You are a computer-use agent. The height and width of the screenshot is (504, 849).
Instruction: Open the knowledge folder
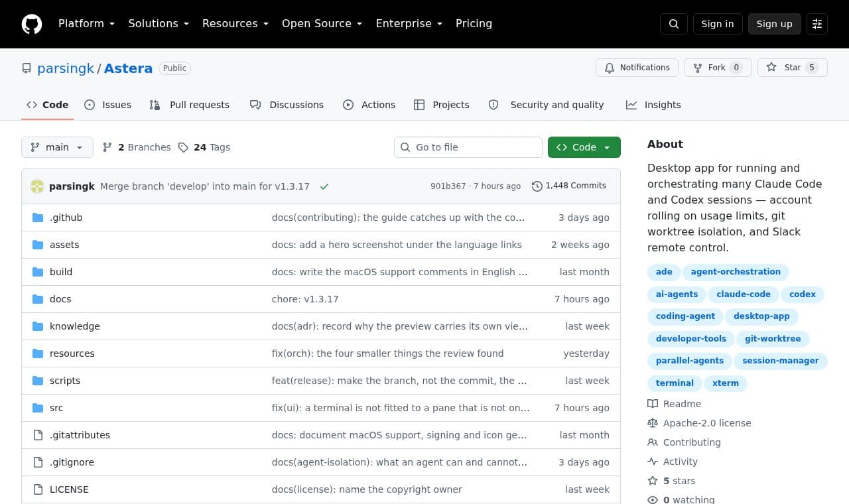75,326
